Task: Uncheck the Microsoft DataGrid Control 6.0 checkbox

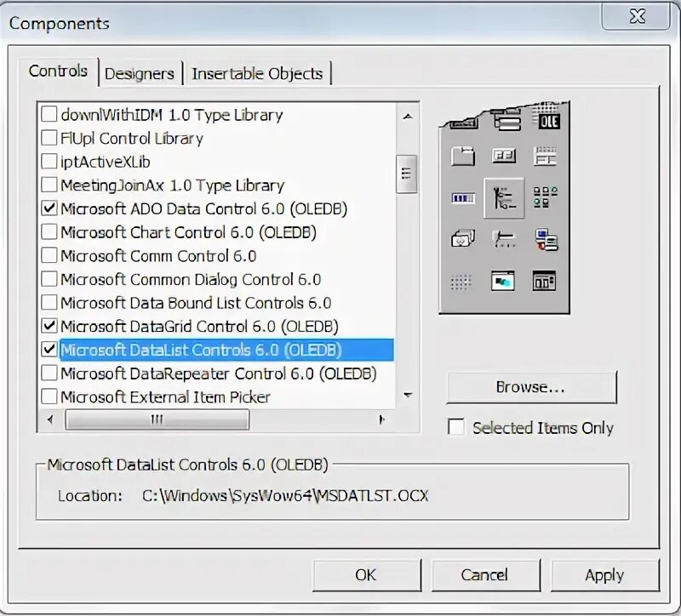Action: coord(49,326)
